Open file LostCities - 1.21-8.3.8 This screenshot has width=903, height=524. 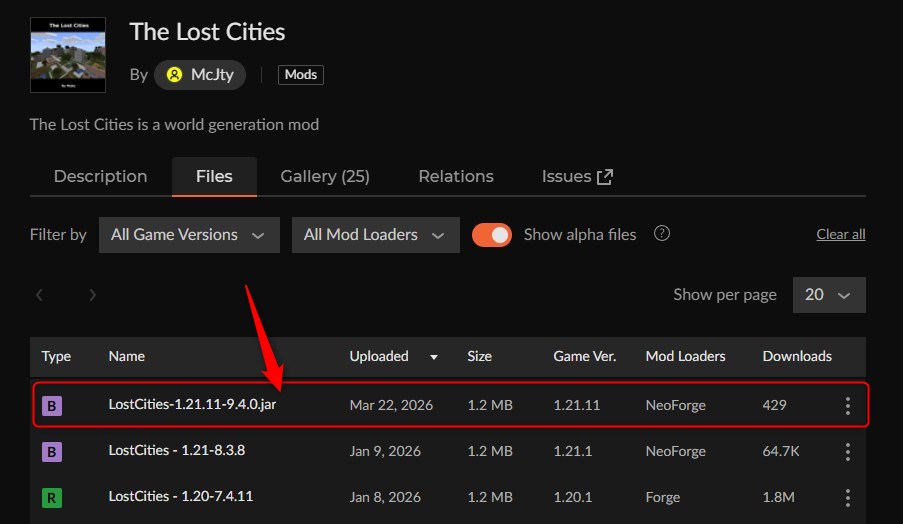(177, 450)
